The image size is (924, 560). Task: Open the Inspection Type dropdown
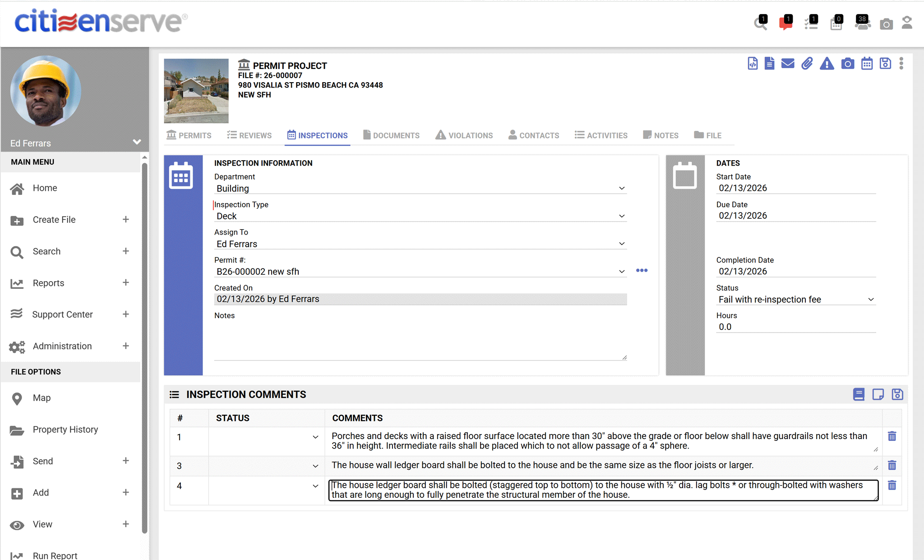pos(420,216)
